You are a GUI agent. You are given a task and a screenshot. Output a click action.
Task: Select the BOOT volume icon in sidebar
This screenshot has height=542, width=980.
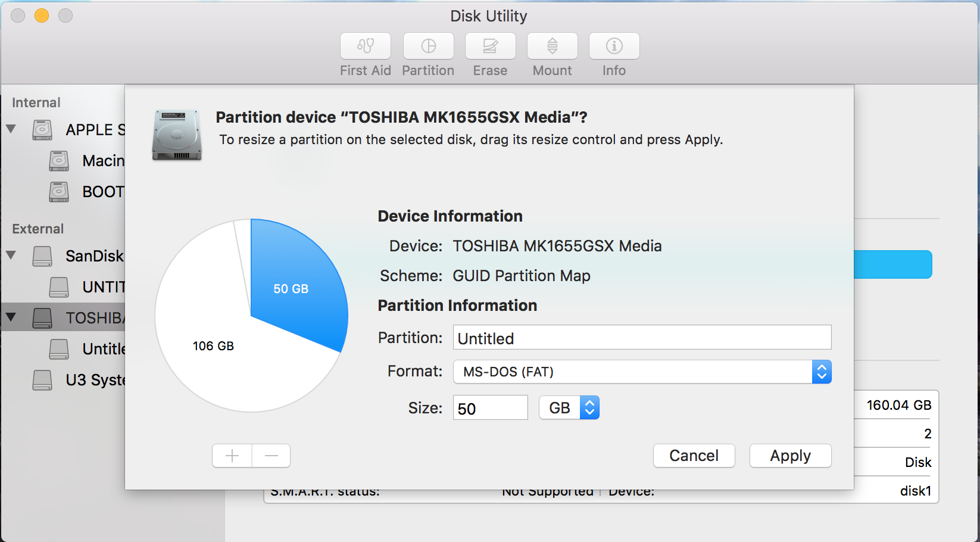59,192
